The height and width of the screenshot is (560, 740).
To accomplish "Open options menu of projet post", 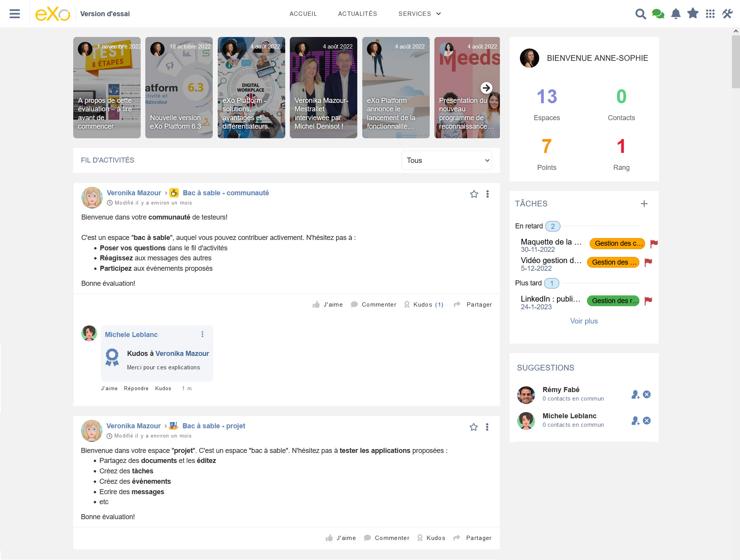I will pyautogui.click(x=487, y=427).
